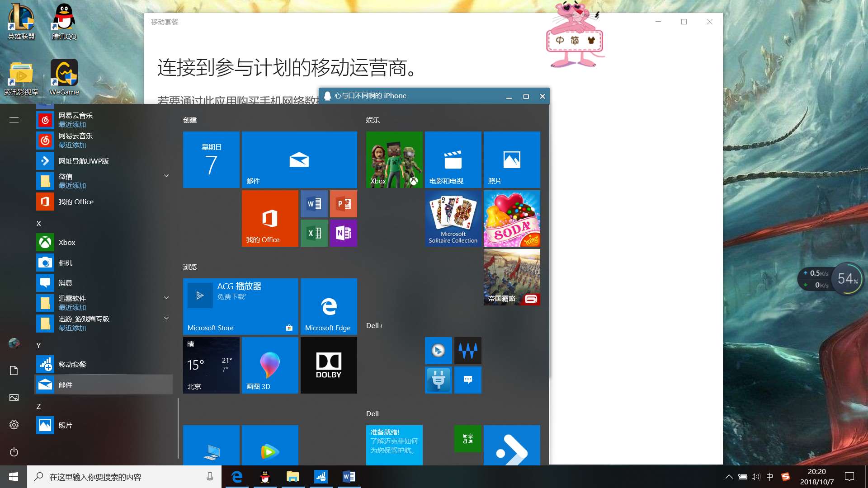Select 邮件 in the app list
Image resolution: width=868 pixels, height=488 pixels.
coord(104,385)
